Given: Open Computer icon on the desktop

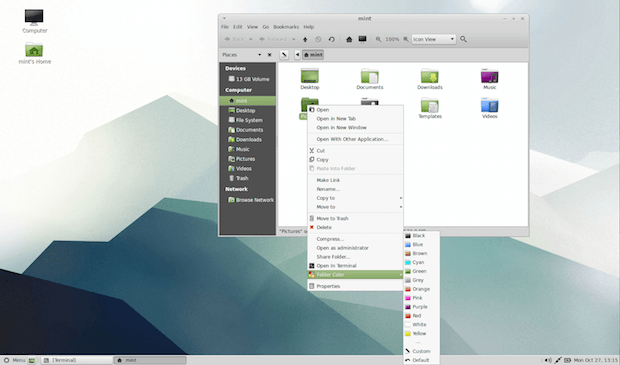Looking at the screenshot, I should [x=34, y=21].
